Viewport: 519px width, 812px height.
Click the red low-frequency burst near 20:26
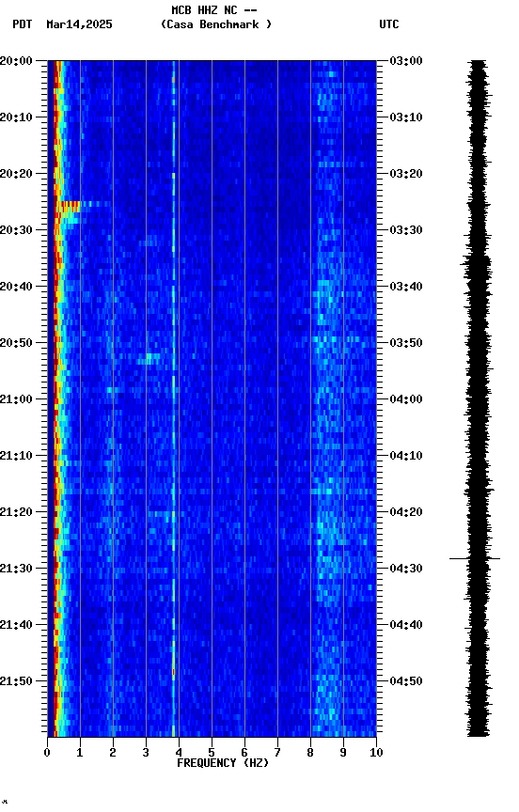point(69,207)
